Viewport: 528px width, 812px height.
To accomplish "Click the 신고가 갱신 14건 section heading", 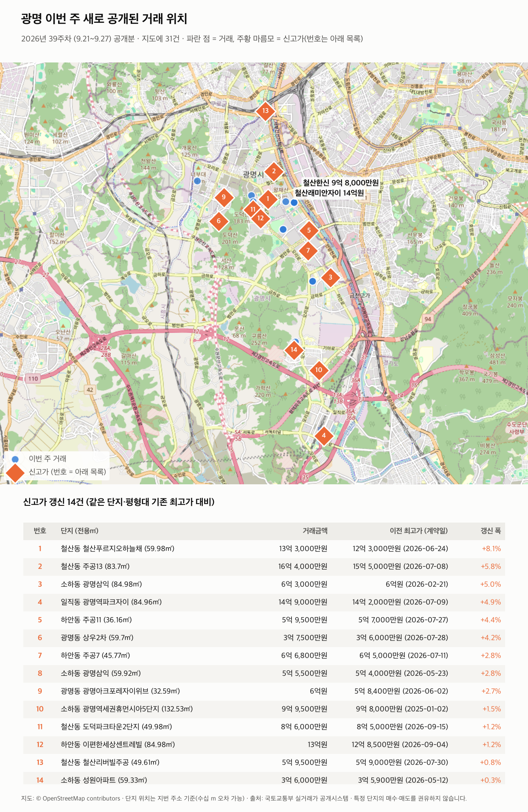I will pos(119,502).
